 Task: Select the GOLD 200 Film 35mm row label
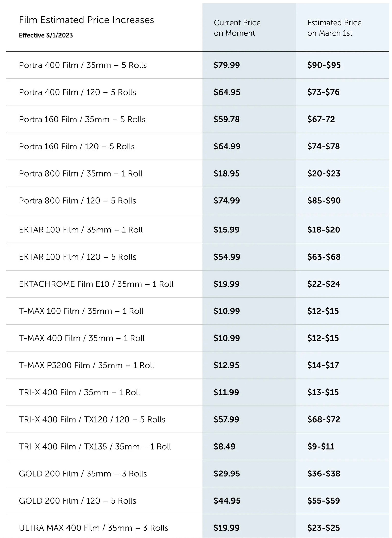pos(83,473)
